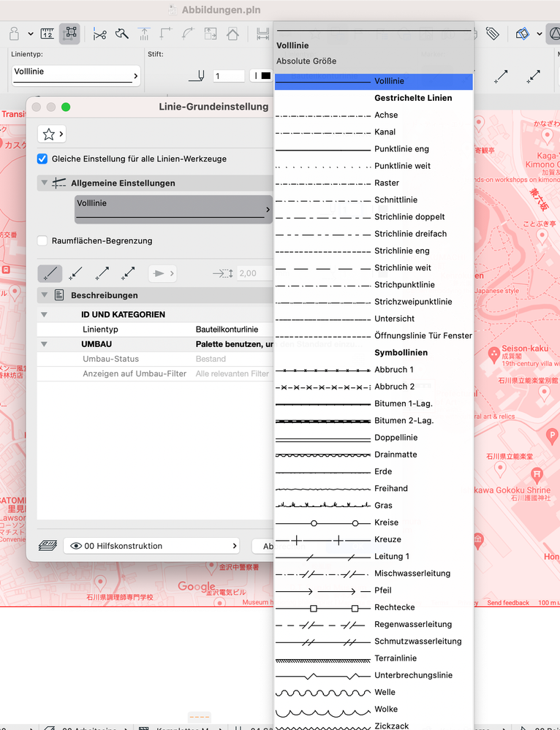Click the adjust-elements icon in toolbar
Viewport: 560px width, 730px height.
(145, 34)
